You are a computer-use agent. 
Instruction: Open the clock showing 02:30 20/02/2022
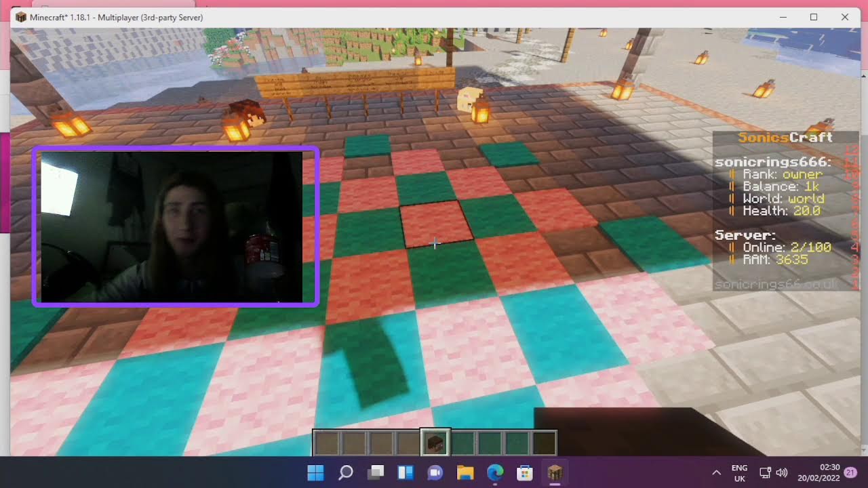click(x=819, y=472)
